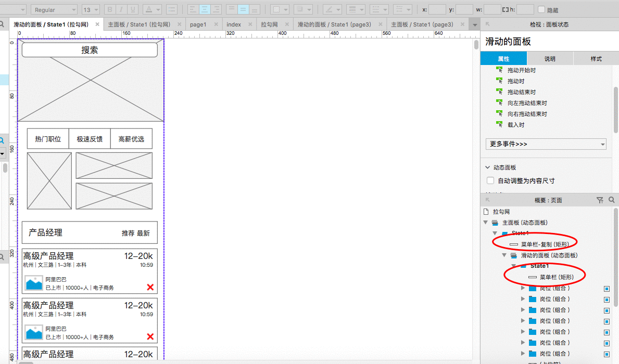The image size is (619, 364).
Task: Center text horizontally
Action: [x=204, y=9]
